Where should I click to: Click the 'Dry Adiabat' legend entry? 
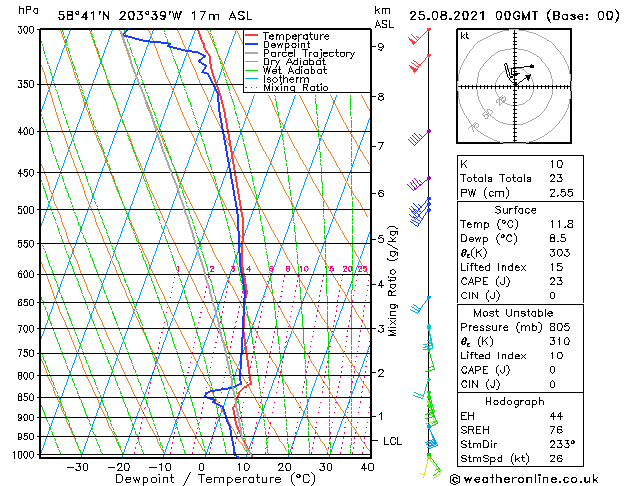click(x=294, y=62)
